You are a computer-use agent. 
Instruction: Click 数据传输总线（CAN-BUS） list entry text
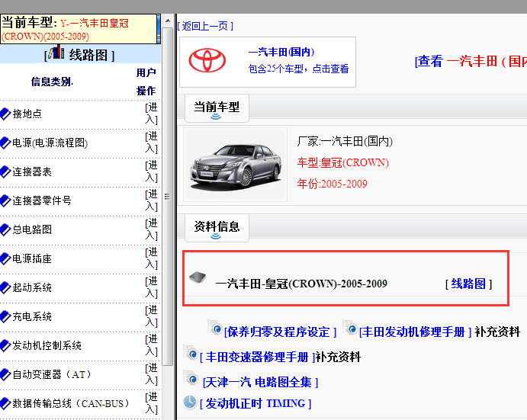point(71,403)
